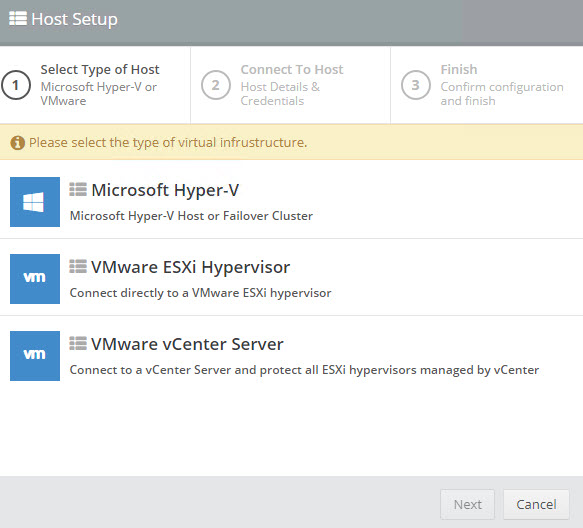This screenshot has height=528, width=583.
Task: Go to the Connect To Host step
Action: pyautogui.click(x=290, y=85)
